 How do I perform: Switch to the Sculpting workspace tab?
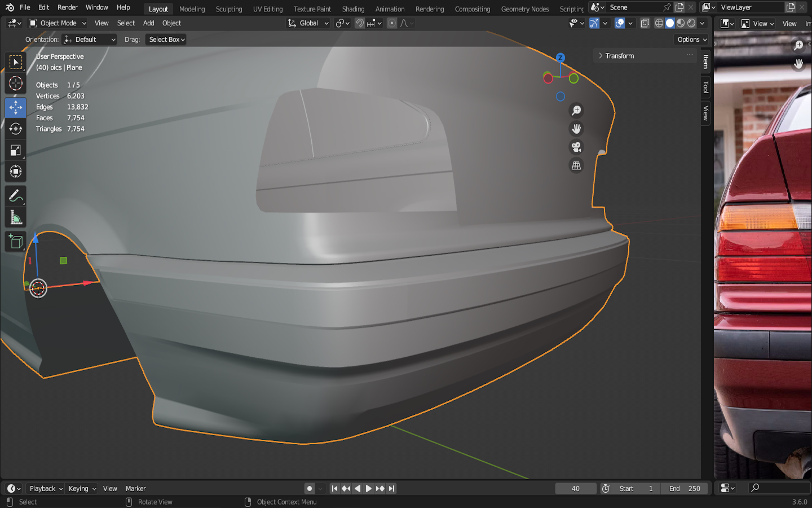[x=228, y=9]
